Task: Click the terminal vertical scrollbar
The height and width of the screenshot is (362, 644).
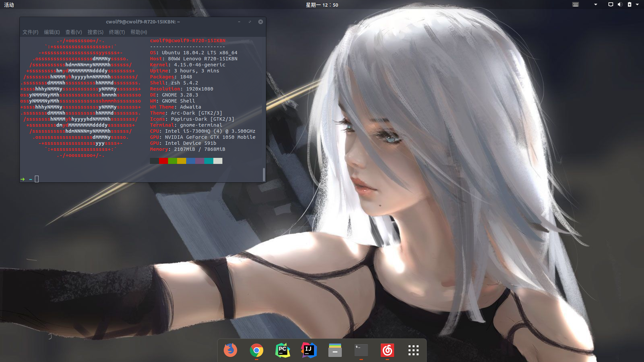Action: (x=264, y=175)
